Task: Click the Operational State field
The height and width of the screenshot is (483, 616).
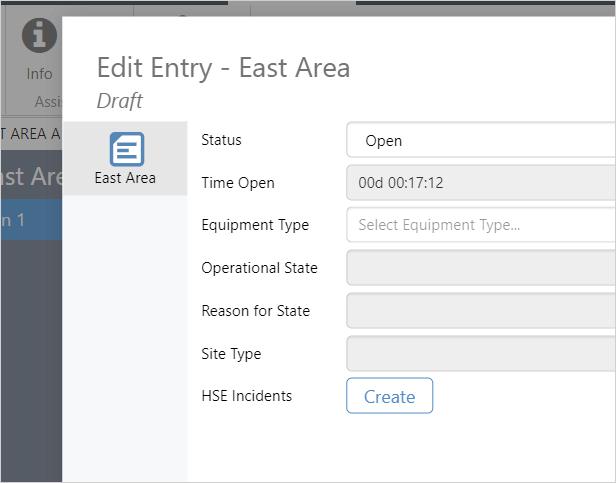Action: (480, 268)
